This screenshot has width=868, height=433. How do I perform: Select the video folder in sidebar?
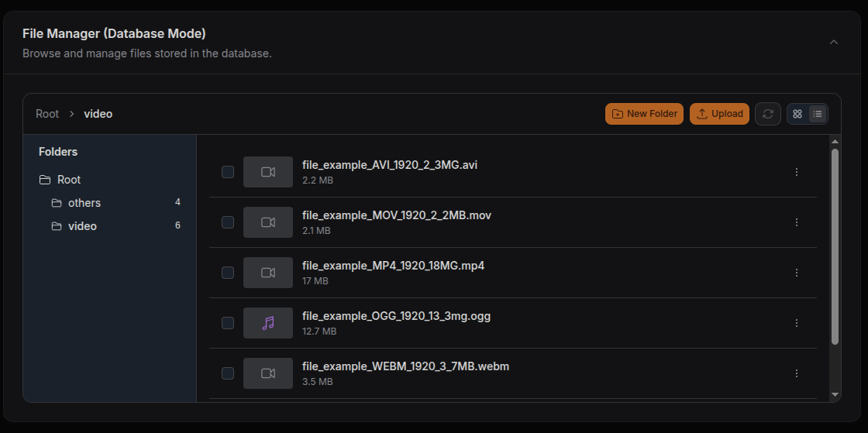pyautogui.click(x=82, y=226)
